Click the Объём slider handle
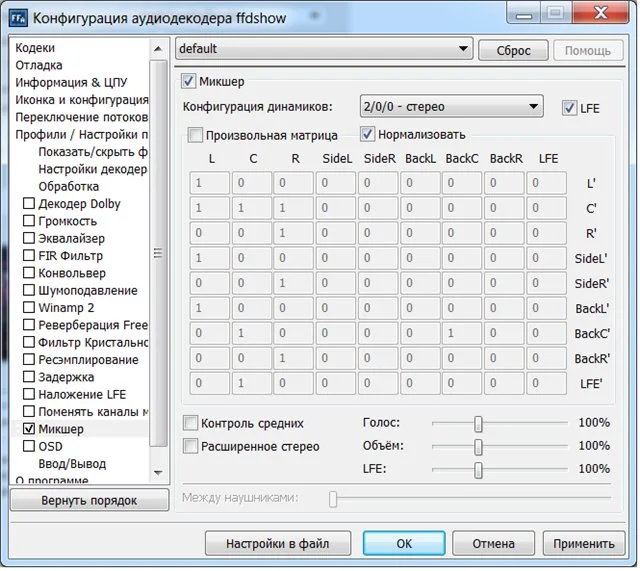 (480, 448)
